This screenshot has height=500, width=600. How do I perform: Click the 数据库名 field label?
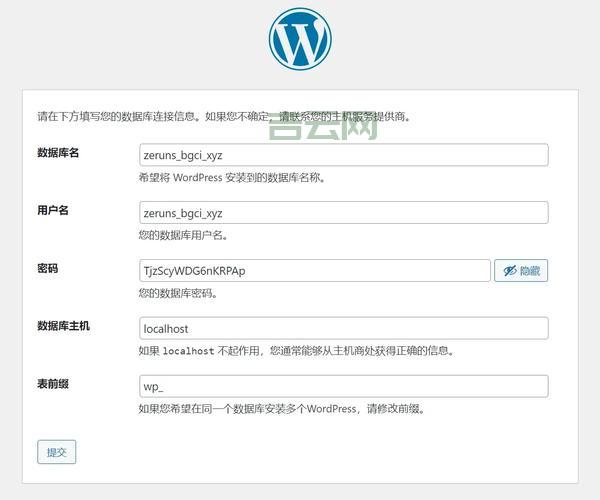(x=58, y=153)
